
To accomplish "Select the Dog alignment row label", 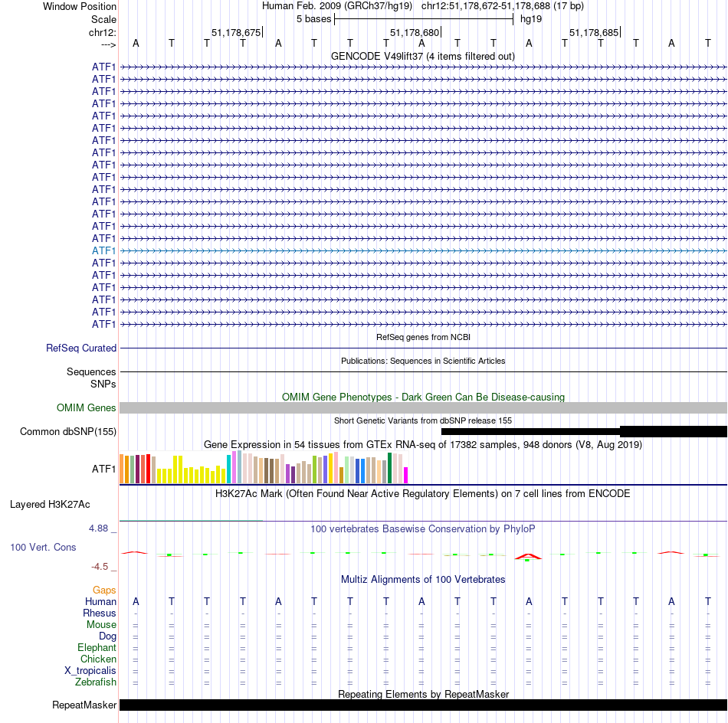I will 107,636.
